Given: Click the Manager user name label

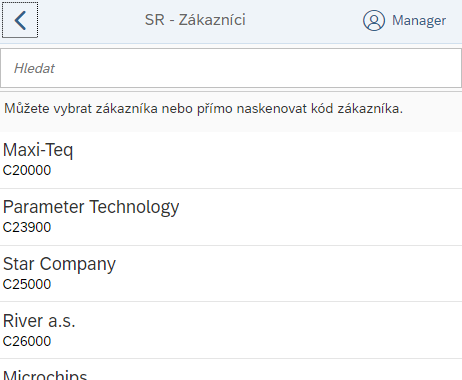Looking at the screenshot, I should click(419, 20).
